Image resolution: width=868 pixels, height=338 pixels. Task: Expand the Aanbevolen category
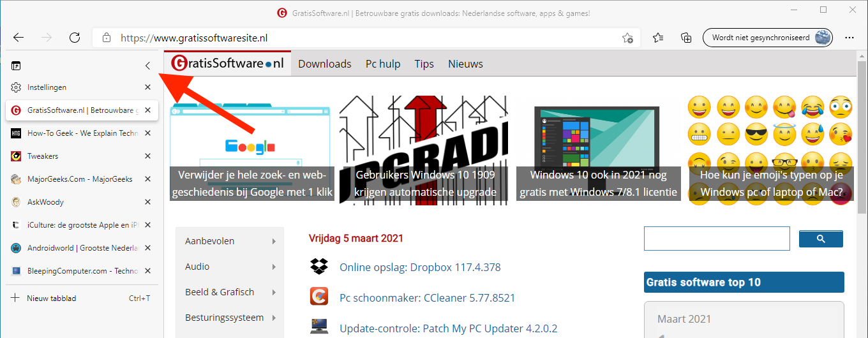230,241
